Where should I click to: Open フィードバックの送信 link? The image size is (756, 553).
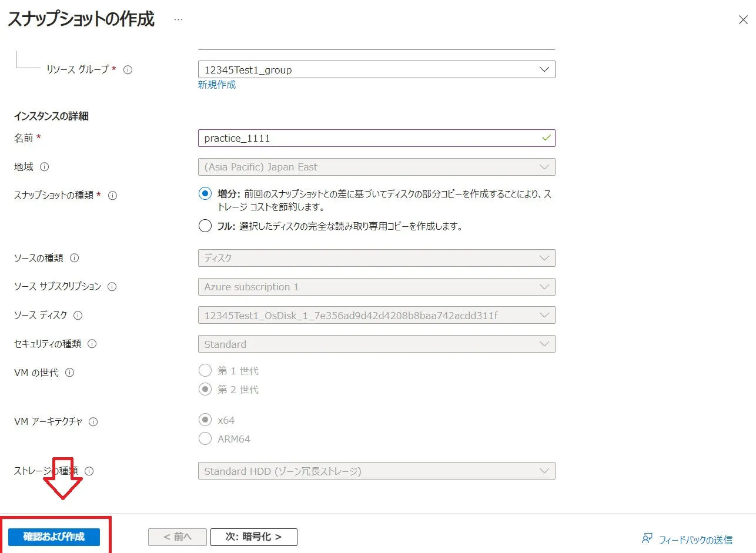click(x=695, y=539)
